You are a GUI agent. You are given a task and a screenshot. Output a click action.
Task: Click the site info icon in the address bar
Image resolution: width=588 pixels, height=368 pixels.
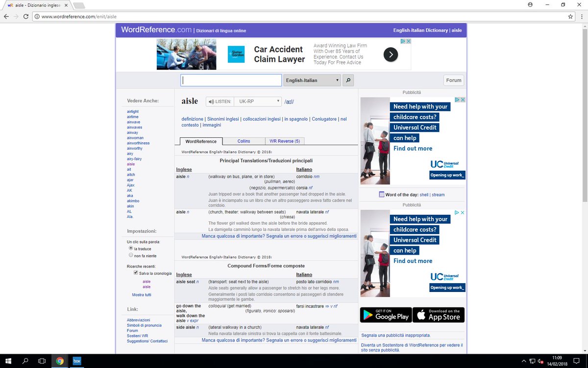point(37,16)
